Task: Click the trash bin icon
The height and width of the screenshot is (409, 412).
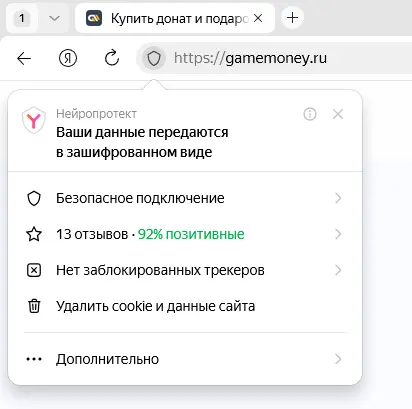Action: (x=34, y=306)
